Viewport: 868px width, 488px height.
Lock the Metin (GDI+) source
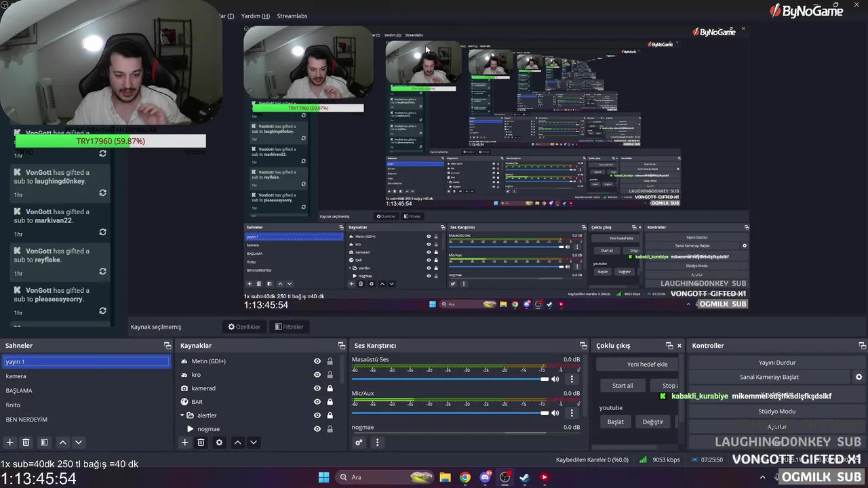pos(330,361)
